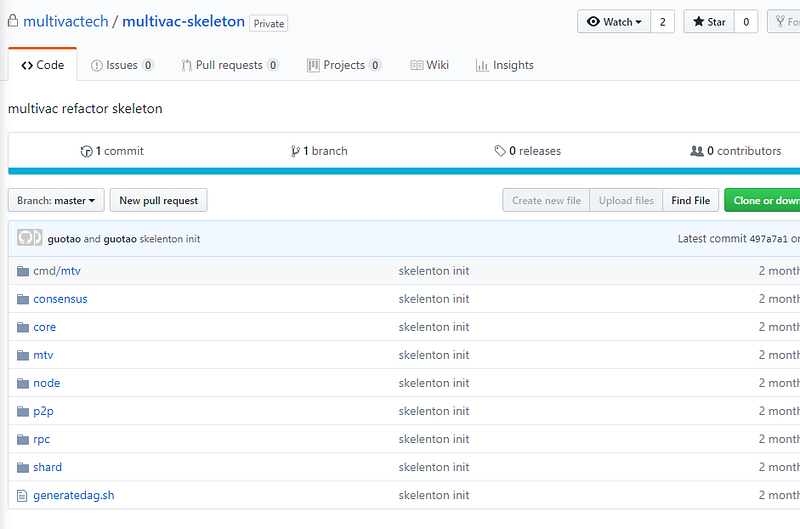The image size is (800, 529).
Task: Open commit hash 497a7a1
Action: (x=768, y=239)
